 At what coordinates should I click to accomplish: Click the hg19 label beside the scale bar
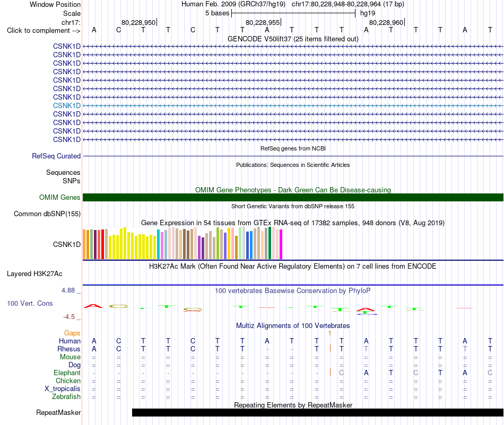[x=368, y=13]
